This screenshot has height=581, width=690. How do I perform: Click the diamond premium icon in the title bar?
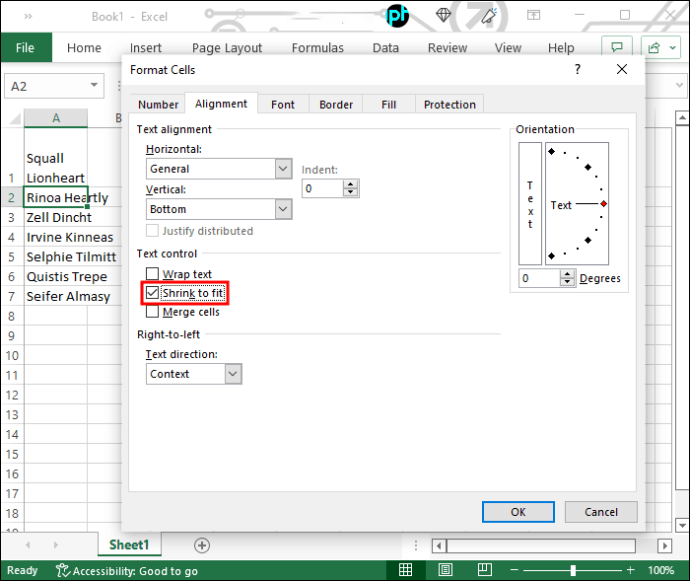pos(443,16)
